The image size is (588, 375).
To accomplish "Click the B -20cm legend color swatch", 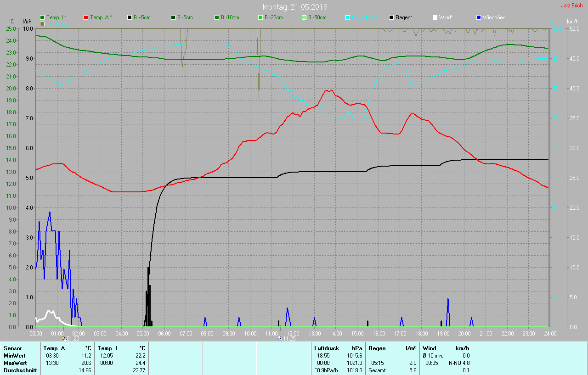I will tap(260, 17).
